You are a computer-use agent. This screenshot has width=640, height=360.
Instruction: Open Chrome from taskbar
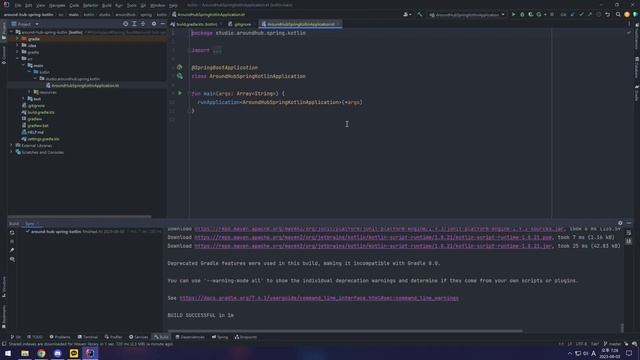pyautogui.click(x=41, y=353)
